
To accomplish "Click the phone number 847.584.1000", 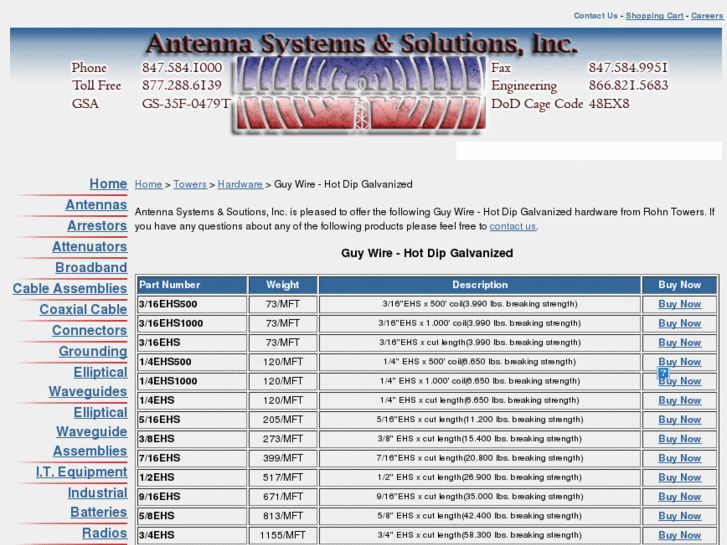I will click(x=182, y=68).
